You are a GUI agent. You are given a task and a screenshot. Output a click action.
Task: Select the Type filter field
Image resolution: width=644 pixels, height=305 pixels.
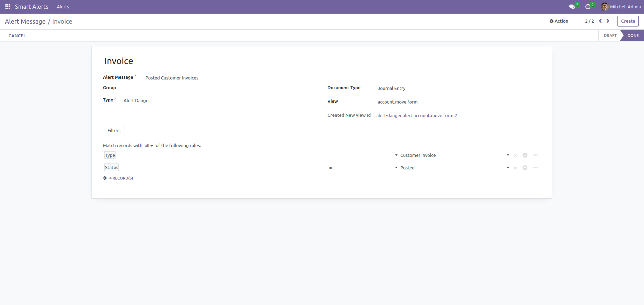pos(110,155)
